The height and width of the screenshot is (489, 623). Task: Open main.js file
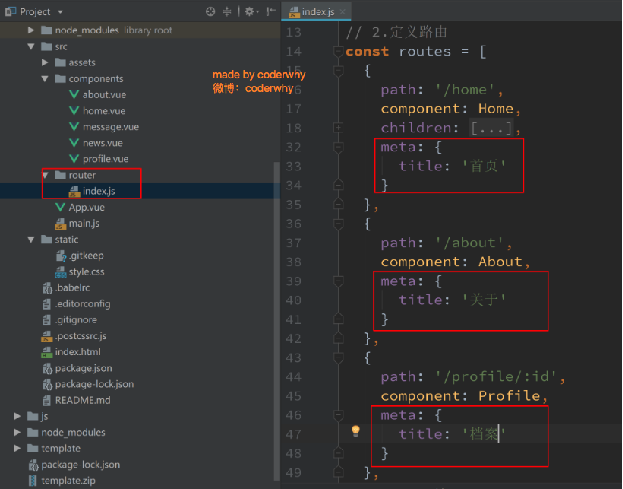[x=84, y=223]
